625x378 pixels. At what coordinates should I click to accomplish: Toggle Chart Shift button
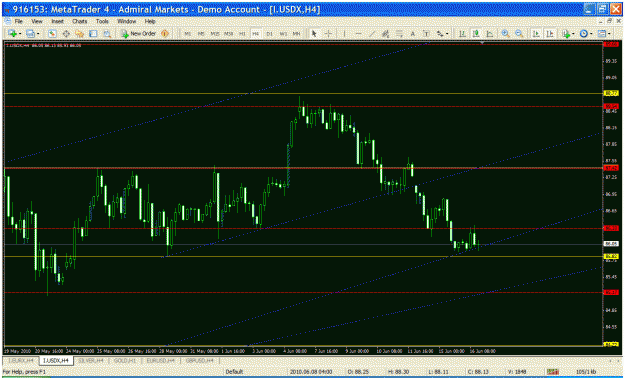[550, 34]
